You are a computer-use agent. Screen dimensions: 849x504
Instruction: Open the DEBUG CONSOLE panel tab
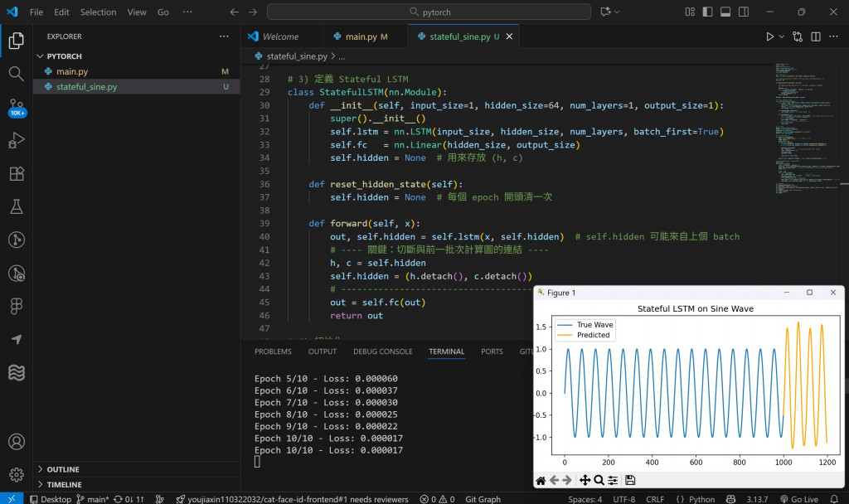point(382,351)
